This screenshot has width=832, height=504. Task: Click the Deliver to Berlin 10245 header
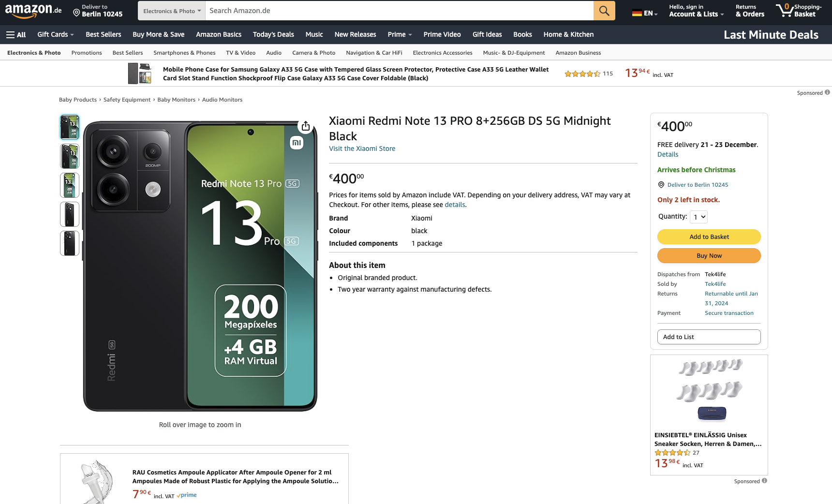point(98,11)
